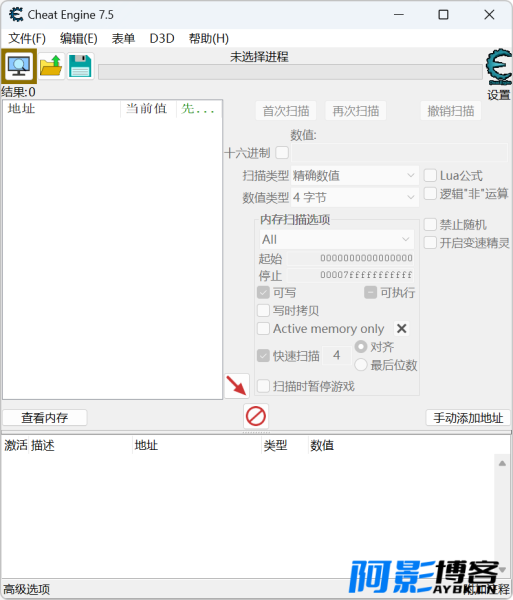Image resolution: width=513 pixels, height=600 pixels.
Task: Open the process list computer icon
Action: (19, 66)
